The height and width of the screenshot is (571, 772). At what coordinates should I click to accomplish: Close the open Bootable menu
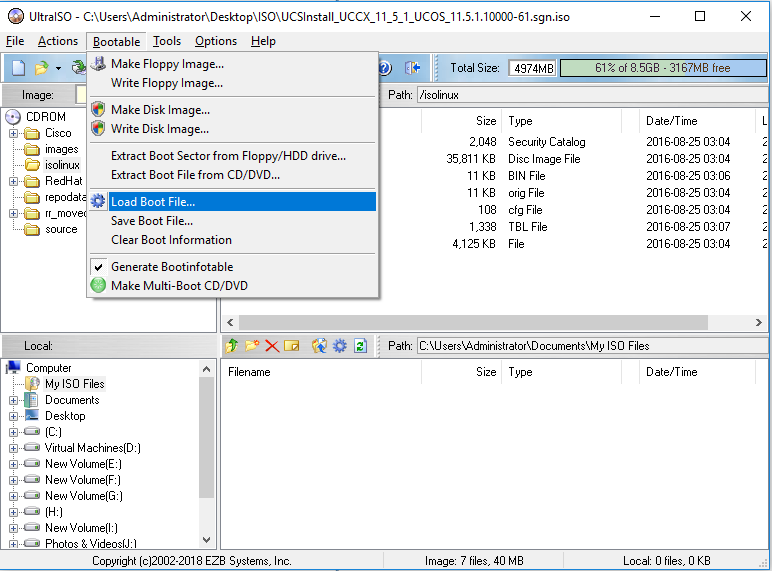click(116, 41)
